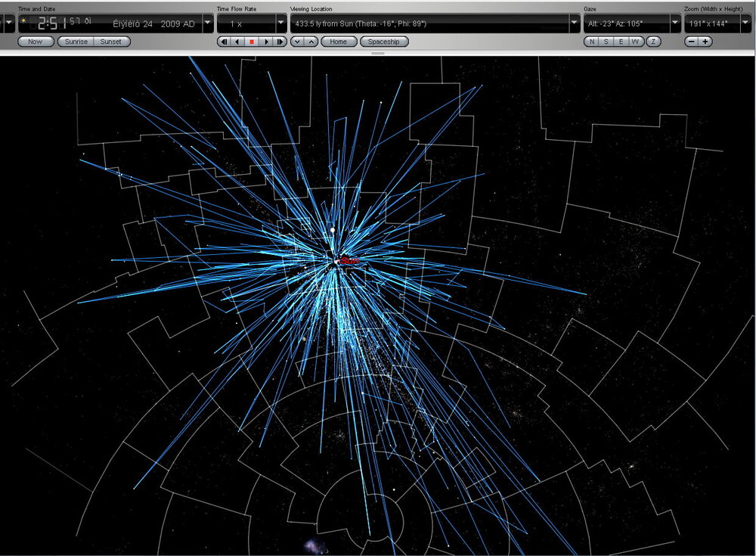
Task: Point gaze at zenith with the Z button
Action: coord(652,42)
